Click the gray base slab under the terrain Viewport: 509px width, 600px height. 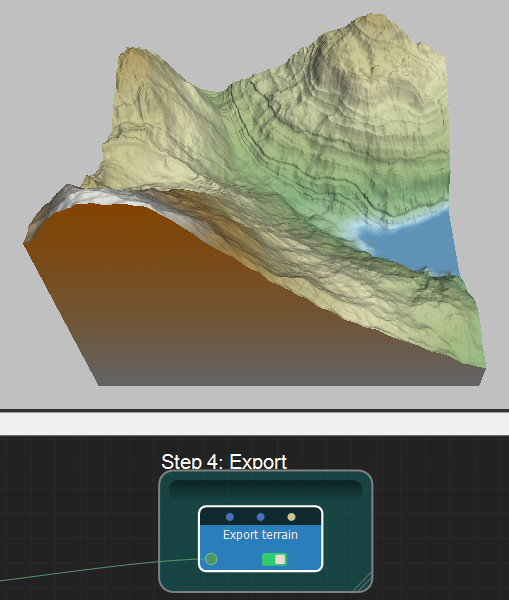289,377
